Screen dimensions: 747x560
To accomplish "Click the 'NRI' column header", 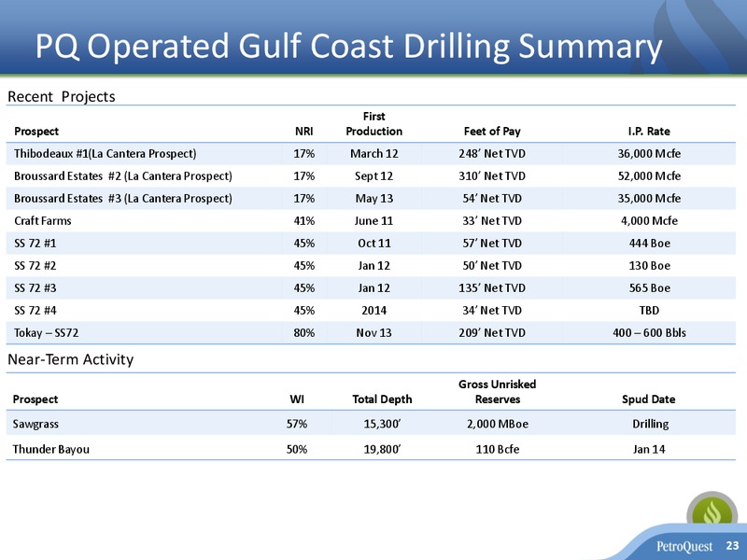I will click(304, 132).
